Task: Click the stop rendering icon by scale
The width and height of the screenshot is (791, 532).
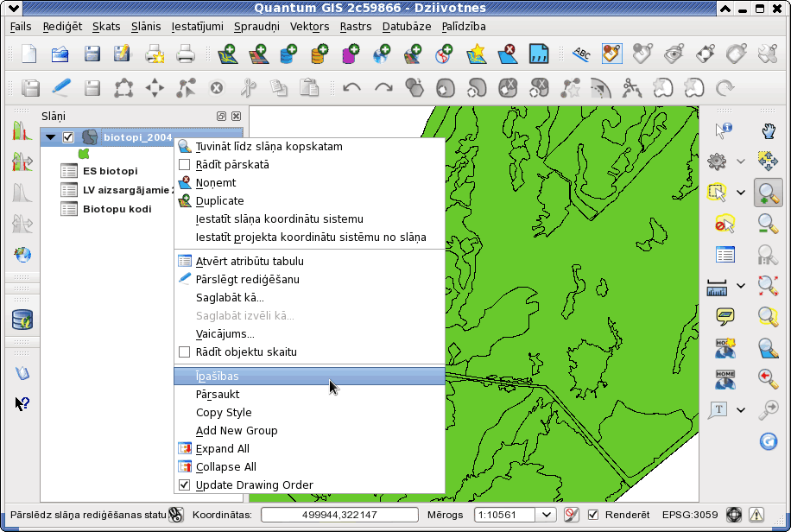Action: pos(571,515)
